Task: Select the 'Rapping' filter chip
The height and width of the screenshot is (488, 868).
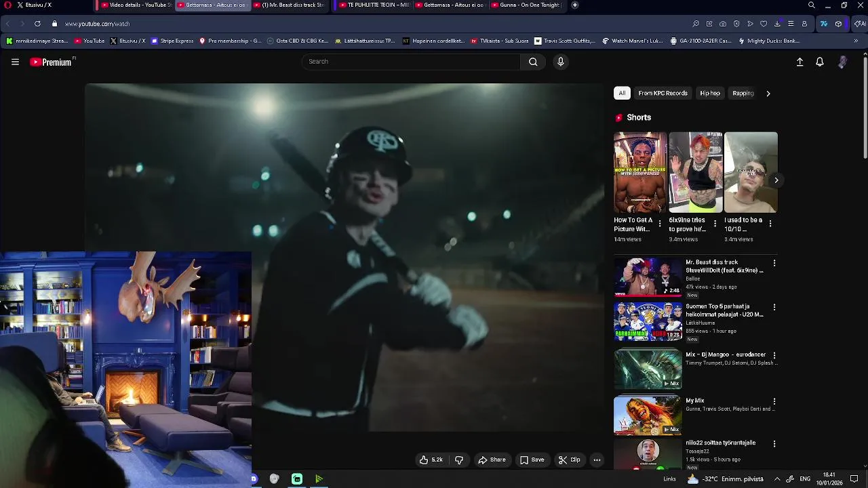Action: pyautogui.click(x=743, y=93)
